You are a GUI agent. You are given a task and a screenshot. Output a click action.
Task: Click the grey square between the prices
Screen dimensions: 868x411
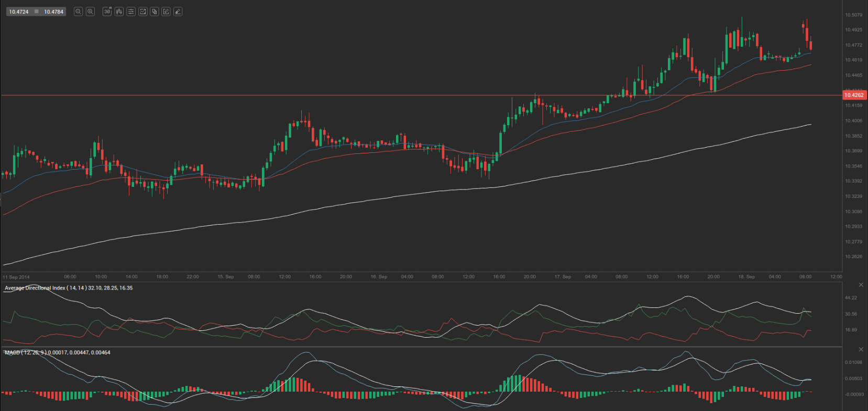click(x=37, y=12)
